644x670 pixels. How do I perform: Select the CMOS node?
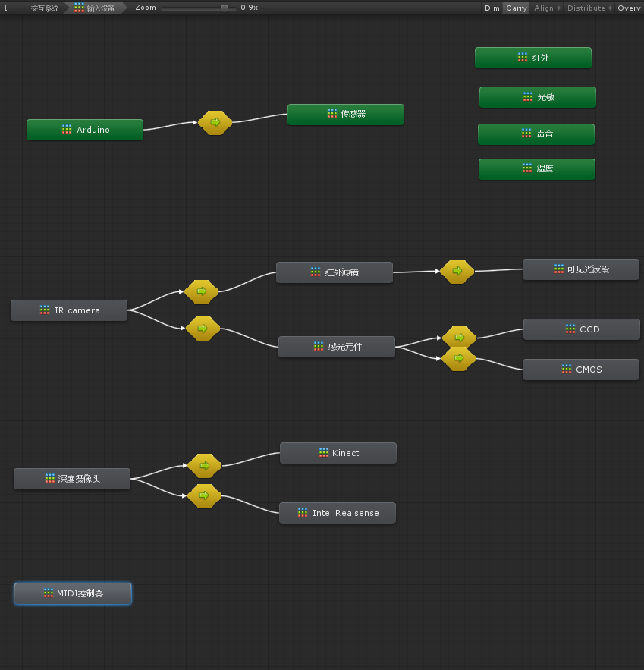coord(581,370)
